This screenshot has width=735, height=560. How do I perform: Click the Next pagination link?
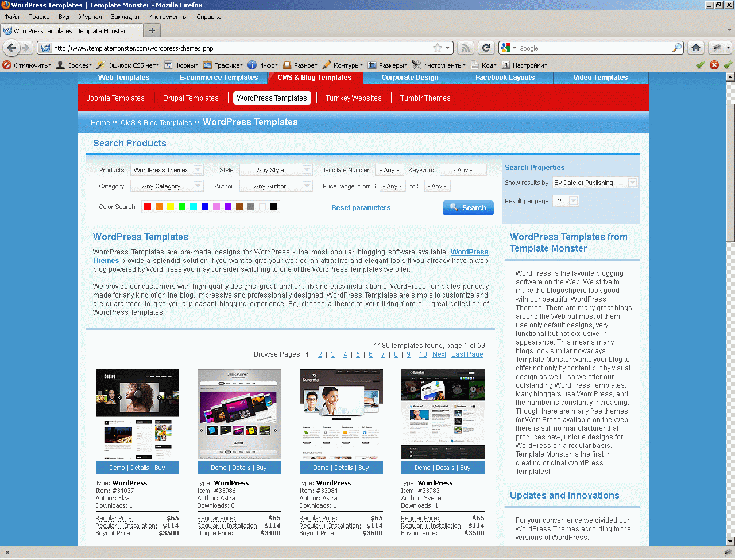tap(439, 354)
